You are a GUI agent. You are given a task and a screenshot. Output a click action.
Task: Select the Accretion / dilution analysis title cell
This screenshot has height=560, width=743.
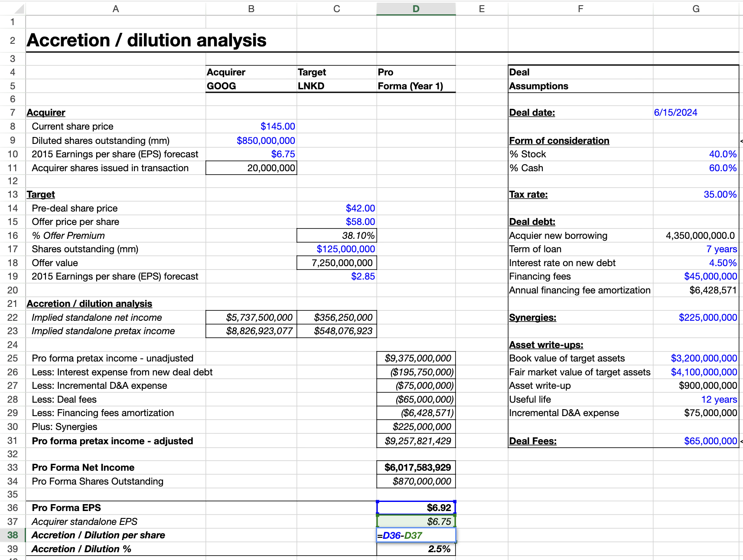pos(115,40)
